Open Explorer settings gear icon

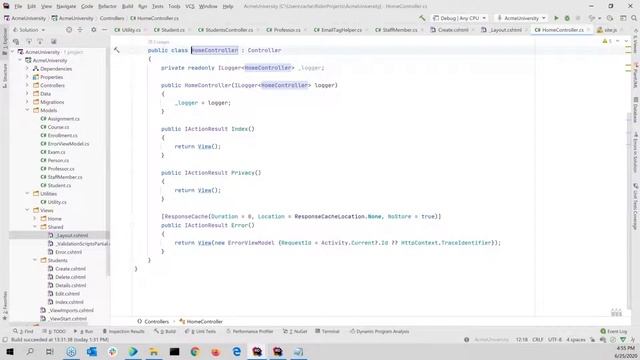93,30
